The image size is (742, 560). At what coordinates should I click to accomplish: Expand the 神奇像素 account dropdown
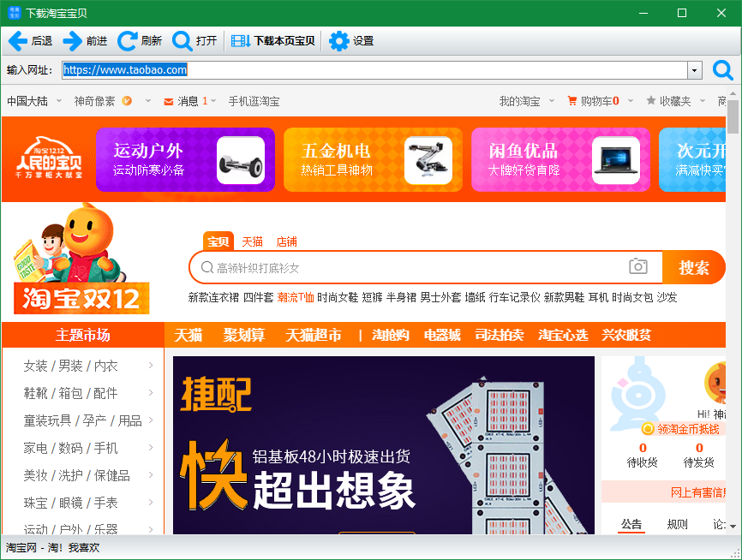coord(148,101)
